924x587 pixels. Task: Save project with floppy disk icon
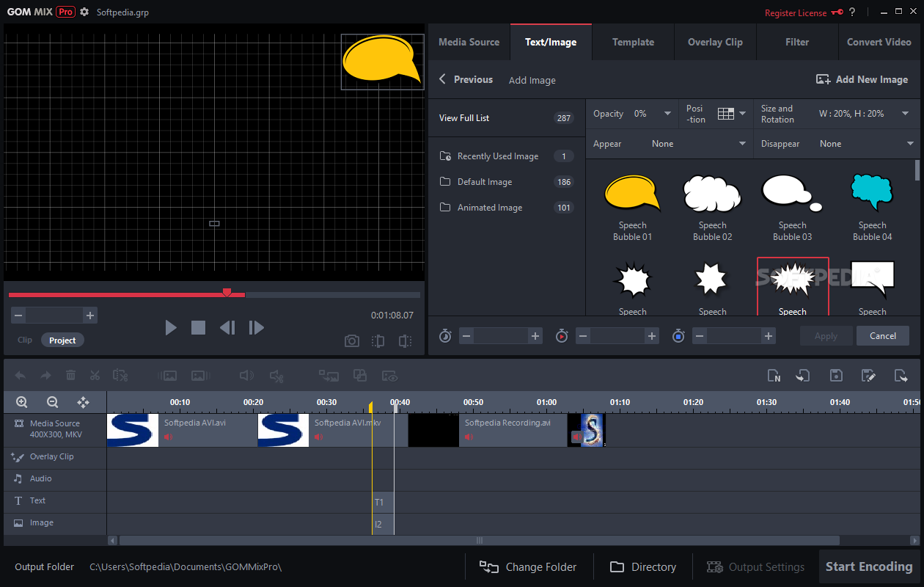tap(836, 376)
